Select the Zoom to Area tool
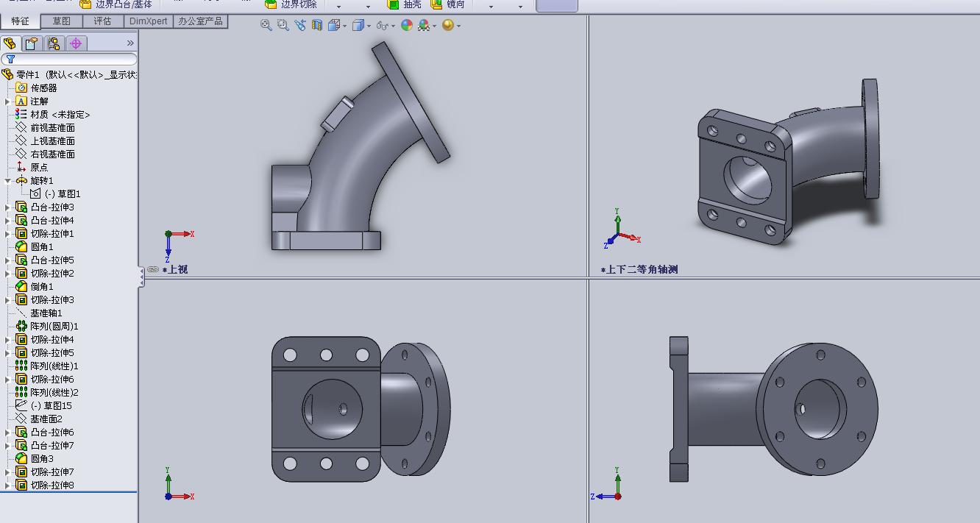The height and width of the screenshot is (523, 980). (x=283, y=25)
